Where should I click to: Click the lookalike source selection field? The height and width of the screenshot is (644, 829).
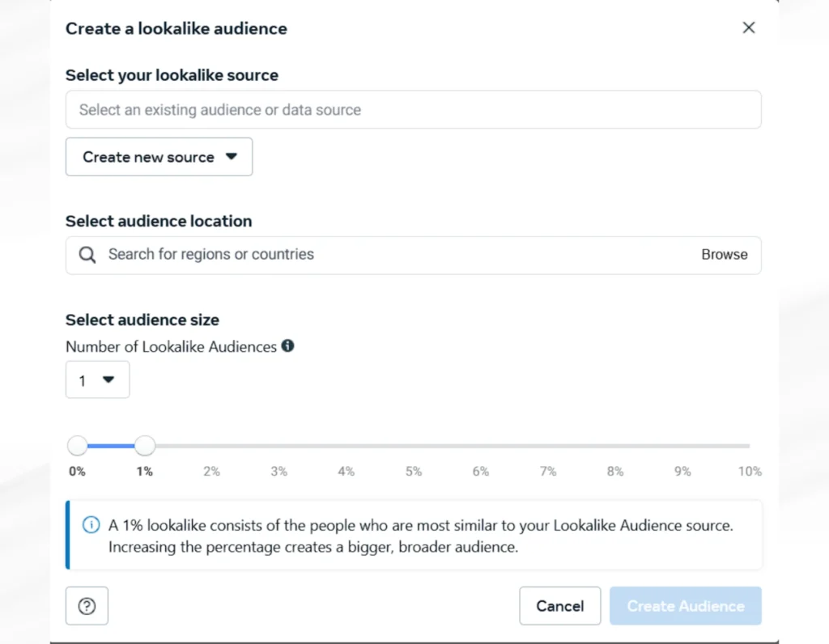tap(414, 109)
